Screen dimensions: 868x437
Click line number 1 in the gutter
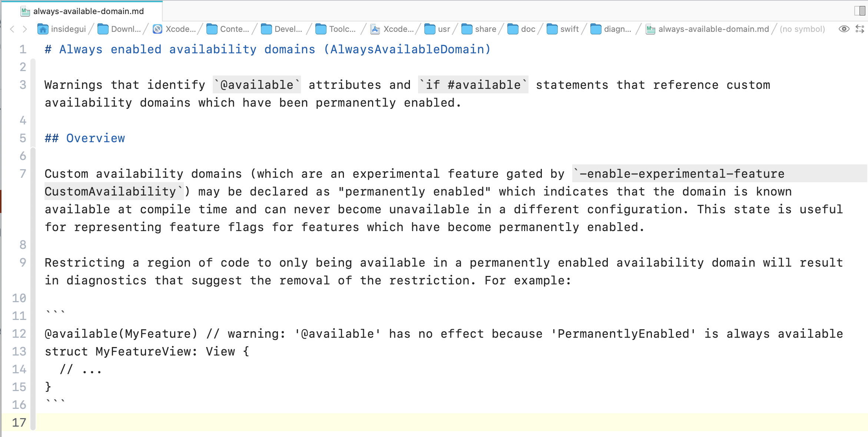tap(23, 49)
